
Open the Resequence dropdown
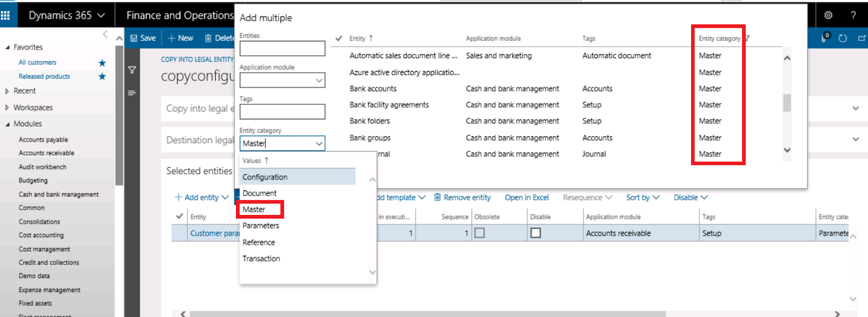(x=588, y=198)
